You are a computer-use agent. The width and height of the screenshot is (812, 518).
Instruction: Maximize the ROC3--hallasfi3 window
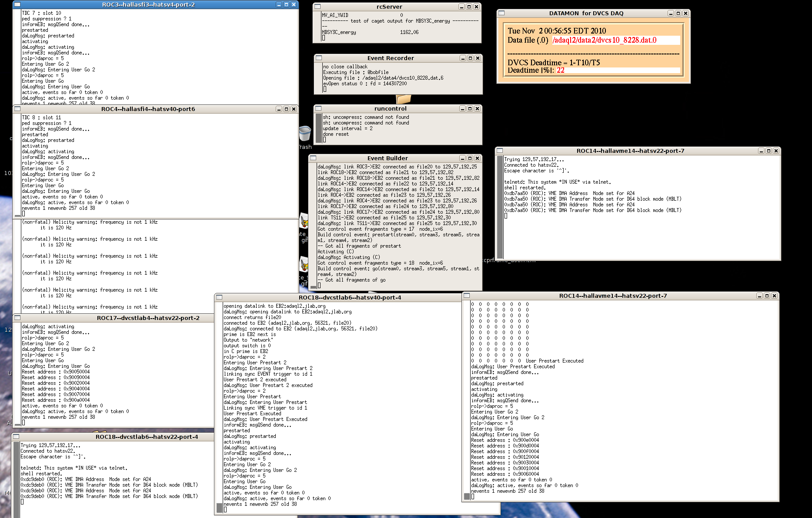pos(286,4)
